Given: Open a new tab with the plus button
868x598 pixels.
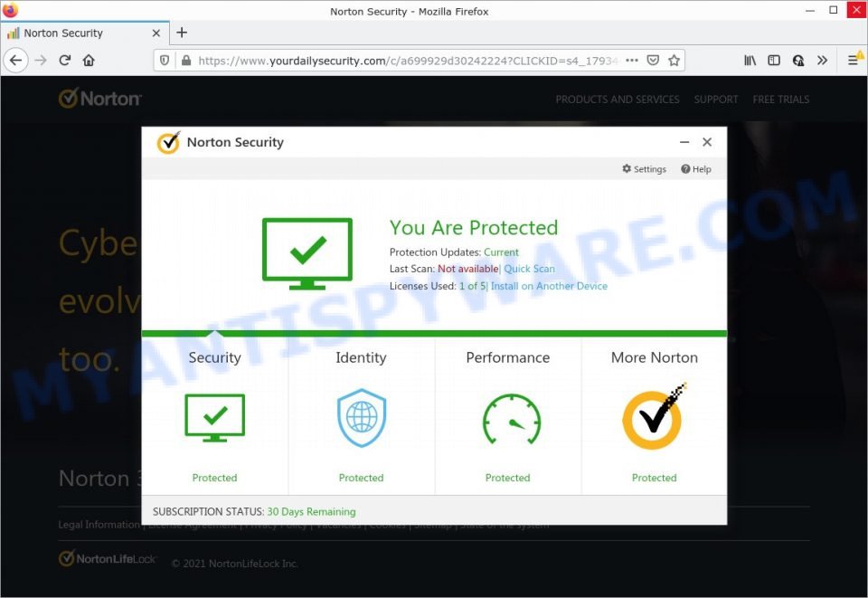Looking at the screenshot, I should 182,33.
